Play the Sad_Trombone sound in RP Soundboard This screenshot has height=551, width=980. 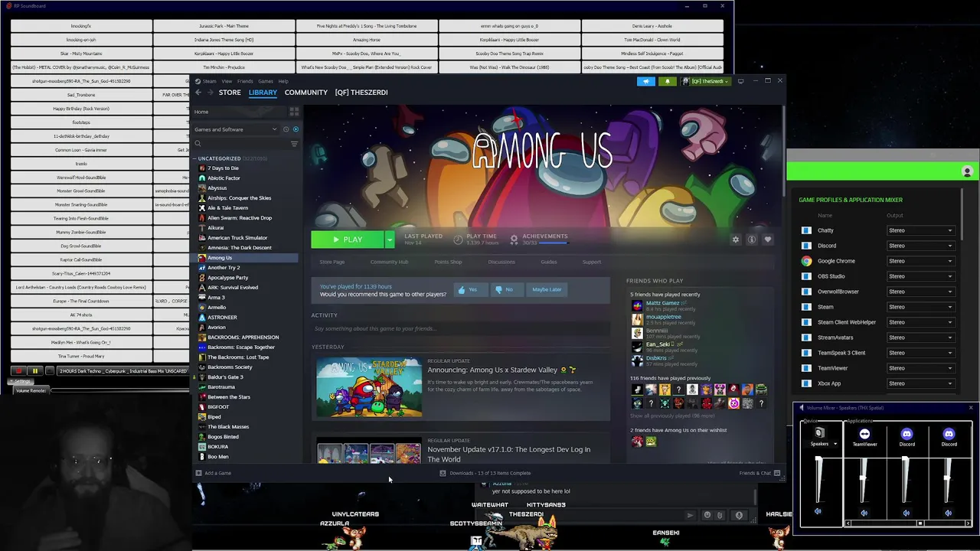click(x=81, y=95)
